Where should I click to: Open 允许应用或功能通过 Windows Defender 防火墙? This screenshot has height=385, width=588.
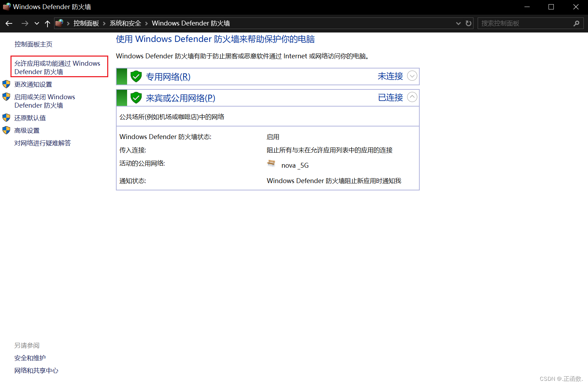(x=57, y=67)
